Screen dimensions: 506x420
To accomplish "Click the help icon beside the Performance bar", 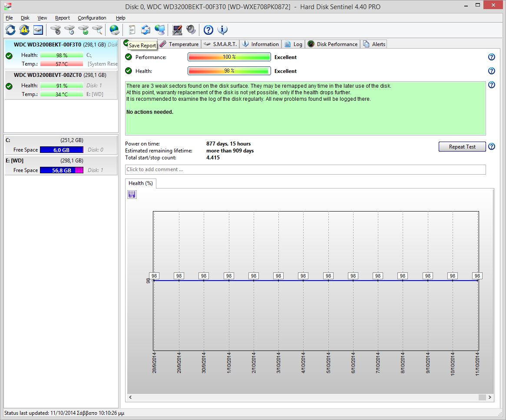I will 492,57.
